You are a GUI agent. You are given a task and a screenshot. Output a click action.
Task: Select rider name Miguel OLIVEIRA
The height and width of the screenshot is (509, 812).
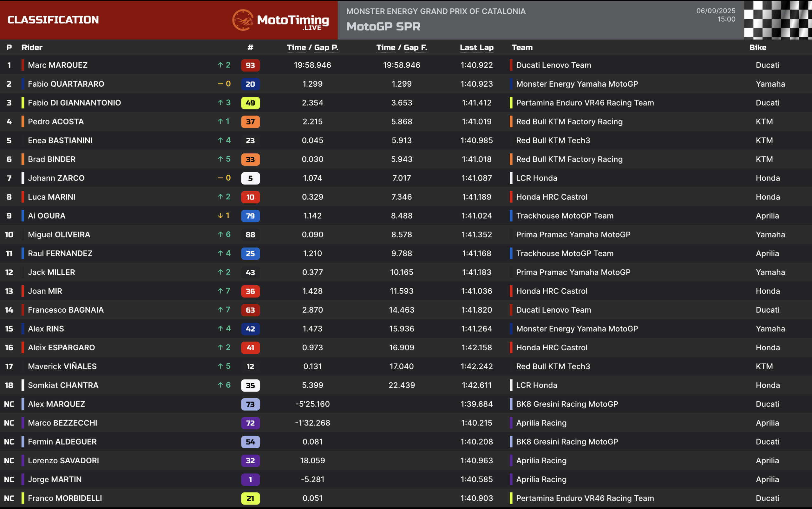pyautogui.click(x=59, y=235)
